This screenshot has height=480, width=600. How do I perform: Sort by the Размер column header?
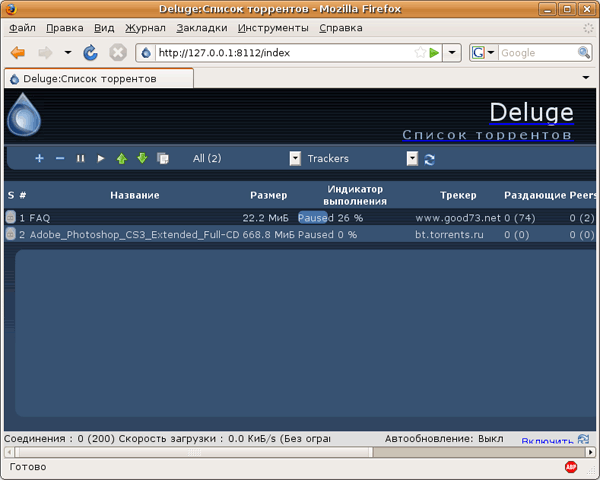click(268, 195)
